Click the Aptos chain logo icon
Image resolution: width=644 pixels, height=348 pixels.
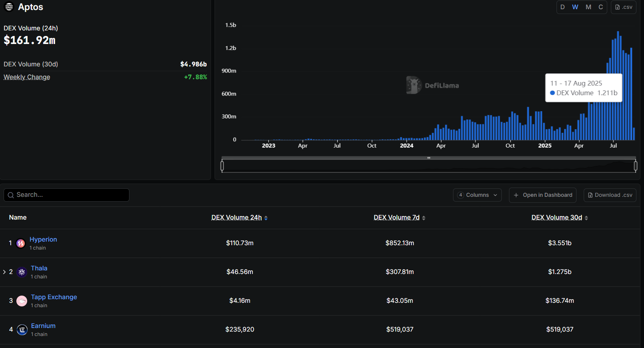(9, 7)
